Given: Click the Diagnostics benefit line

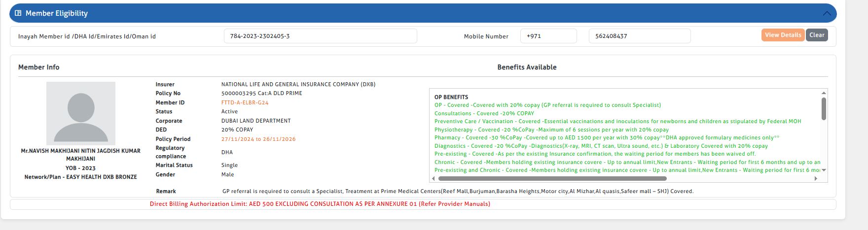Looking at the screenshot, I should [x=601, y=146].
